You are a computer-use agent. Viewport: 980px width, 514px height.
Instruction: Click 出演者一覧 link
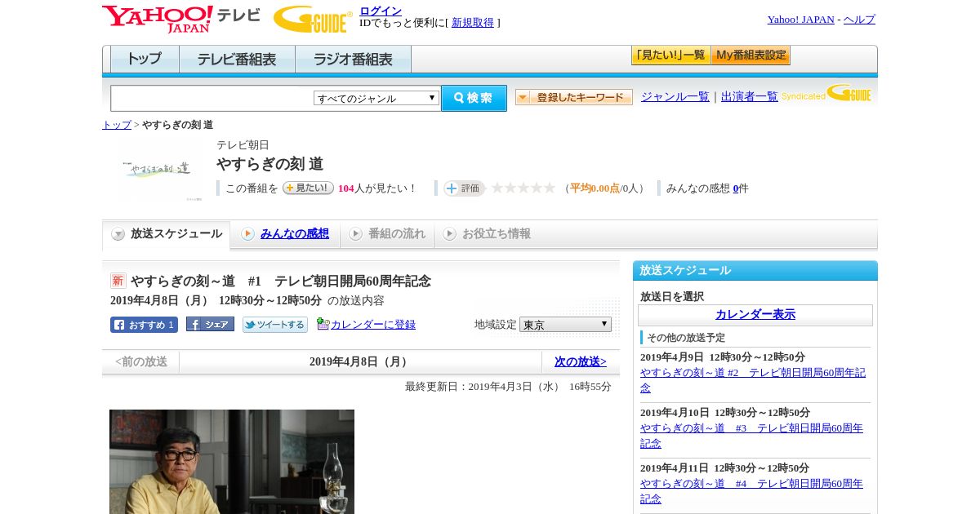point(750,96)
